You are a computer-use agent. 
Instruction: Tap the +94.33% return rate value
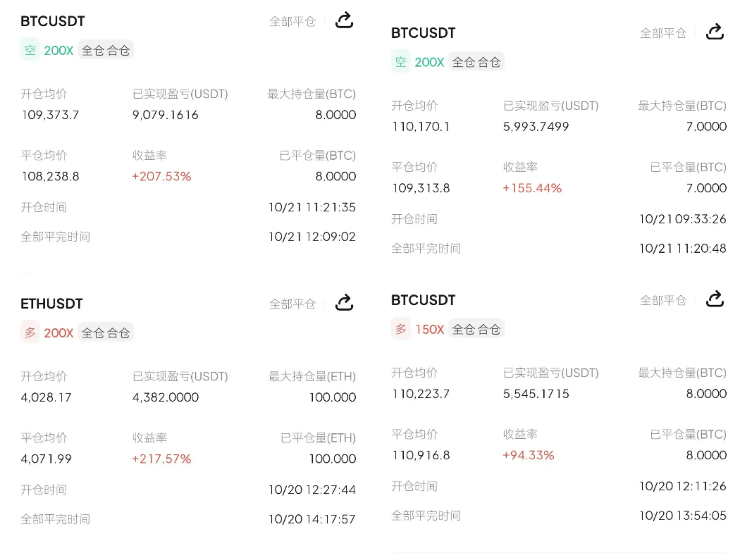coord(528,455)
